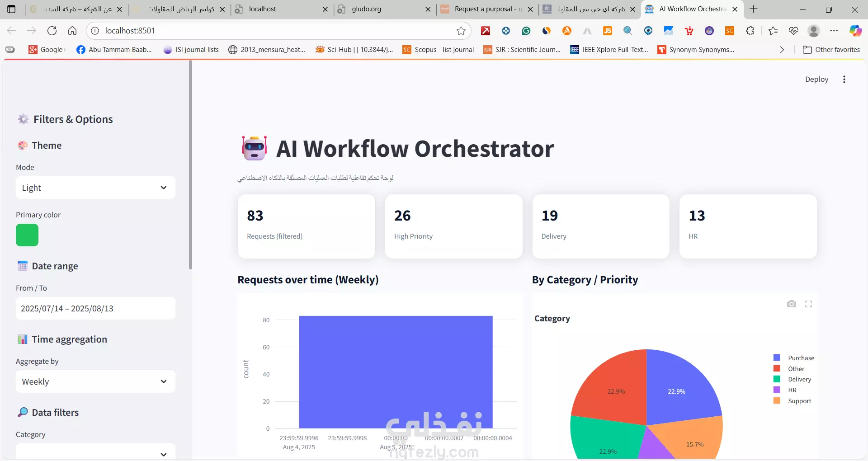Open SJR Scientific Journal bookmark
Image resolution: width=868 pixels, height=461 pixels.
(x=522, y=50)
